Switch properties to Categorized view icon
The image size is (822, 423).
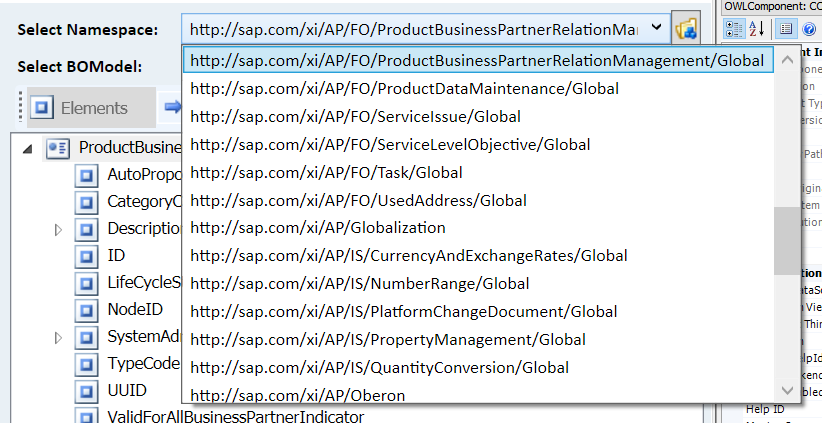[x=733, y=29]
